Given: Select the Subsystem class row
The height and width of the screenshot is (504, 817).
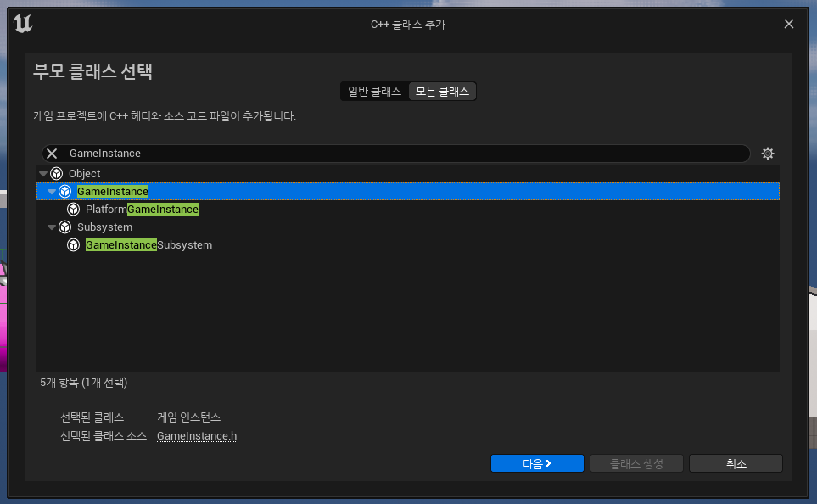Looking at the screenshot, I should [x=408, y=227].
